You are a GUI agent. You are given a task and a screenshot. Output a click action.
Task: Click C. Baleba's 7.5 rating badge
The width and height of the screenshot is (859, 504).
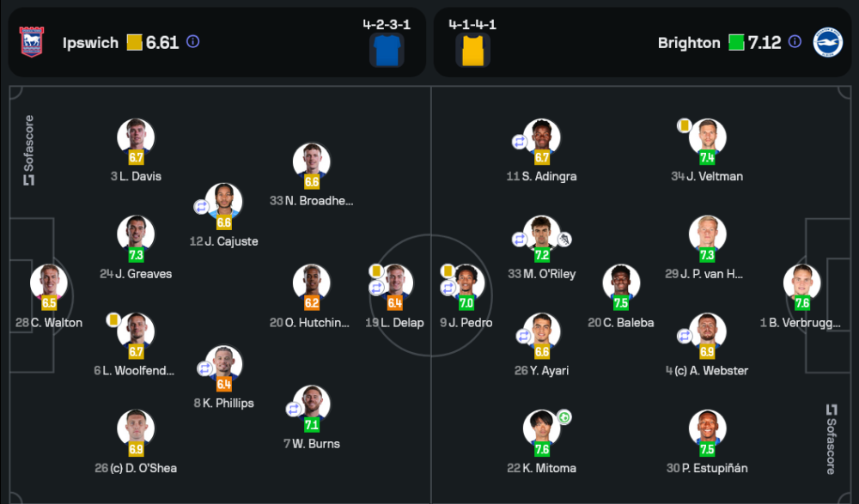(x=620, y=303)
